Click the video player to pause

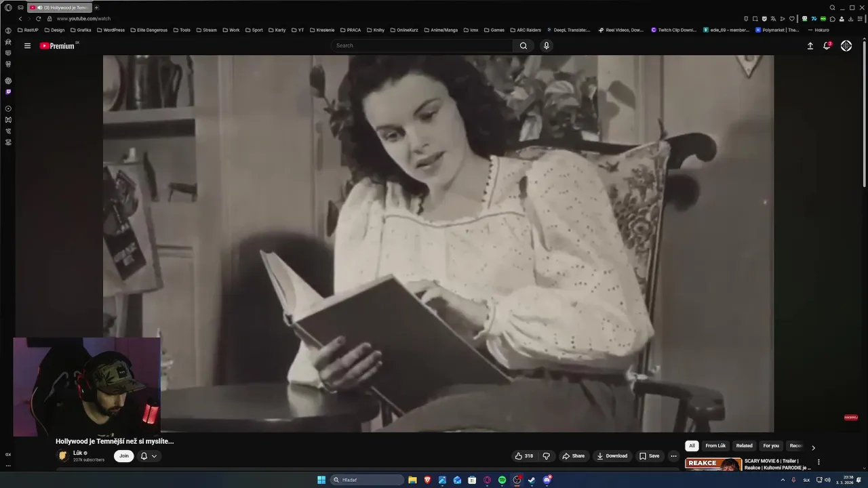coord(438,243)
